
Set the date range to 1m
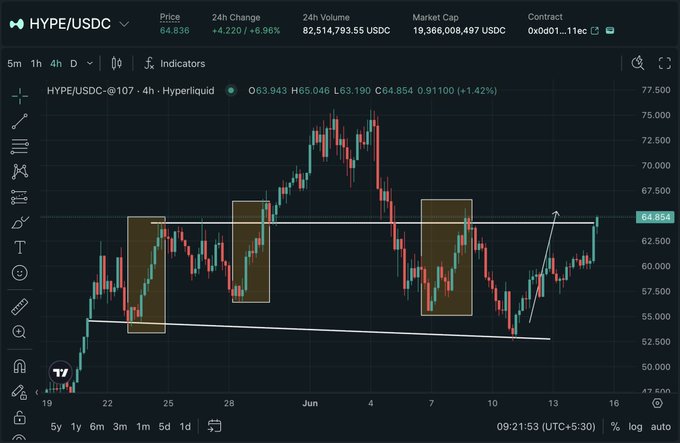coord(143,427)
